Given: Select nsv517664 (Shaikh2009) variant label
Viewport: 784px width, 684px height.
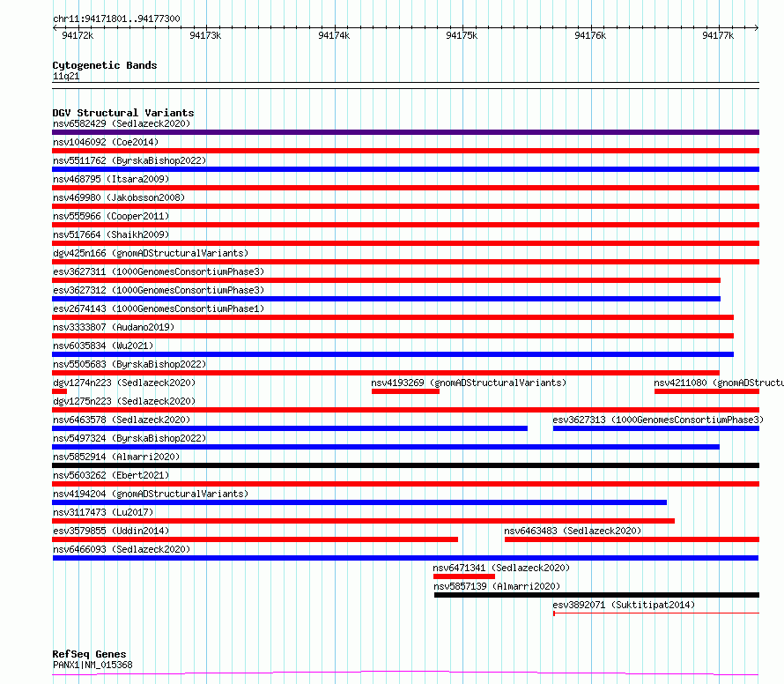Looking at the screenshot, I should pyautogui.click(x=111, y=234).
